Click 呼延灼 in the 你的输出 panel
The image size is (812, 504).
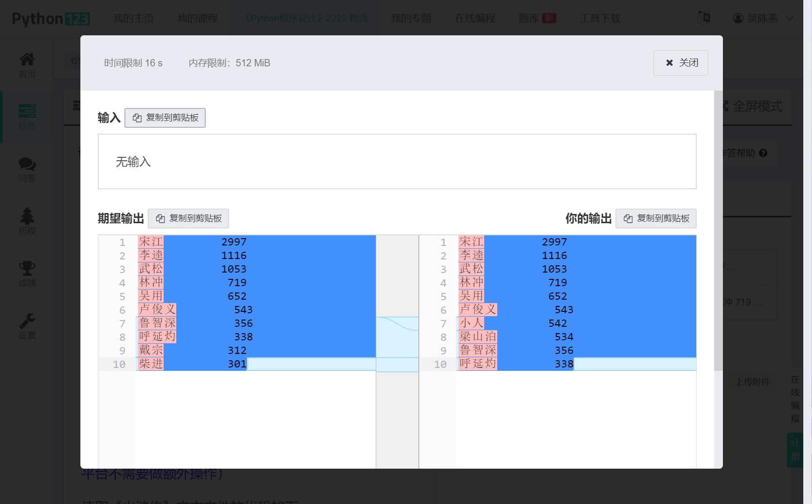(x=477, y=364)
